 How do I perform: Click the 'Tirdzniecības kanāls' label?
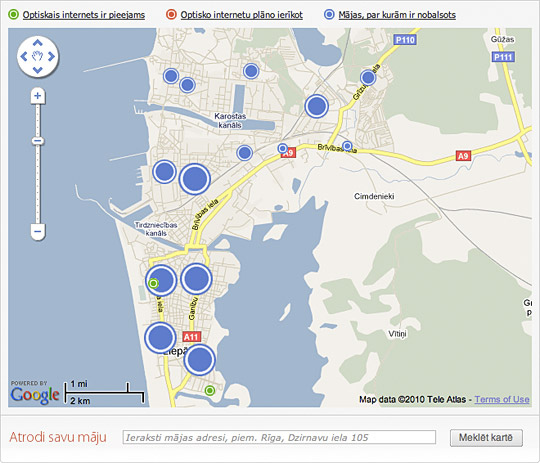(156, 229)
